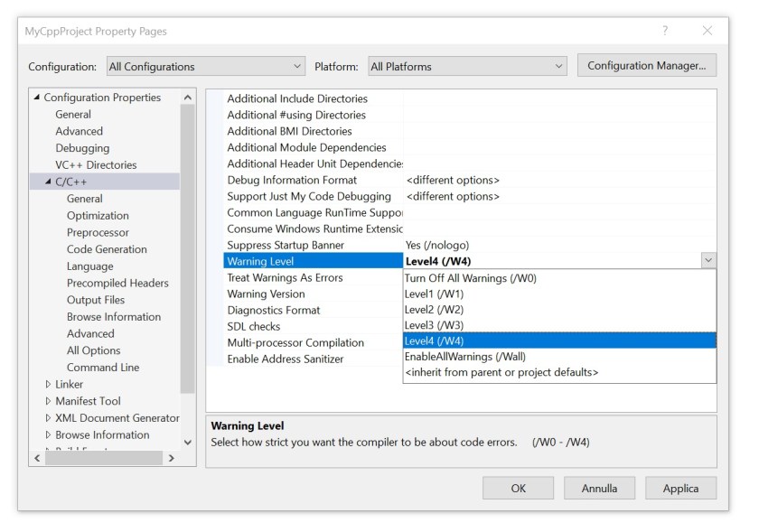Image resolution: width=759 pixels, height=532 pixels.
Task: Select the Code Generation page
Action: pos(107,249)
